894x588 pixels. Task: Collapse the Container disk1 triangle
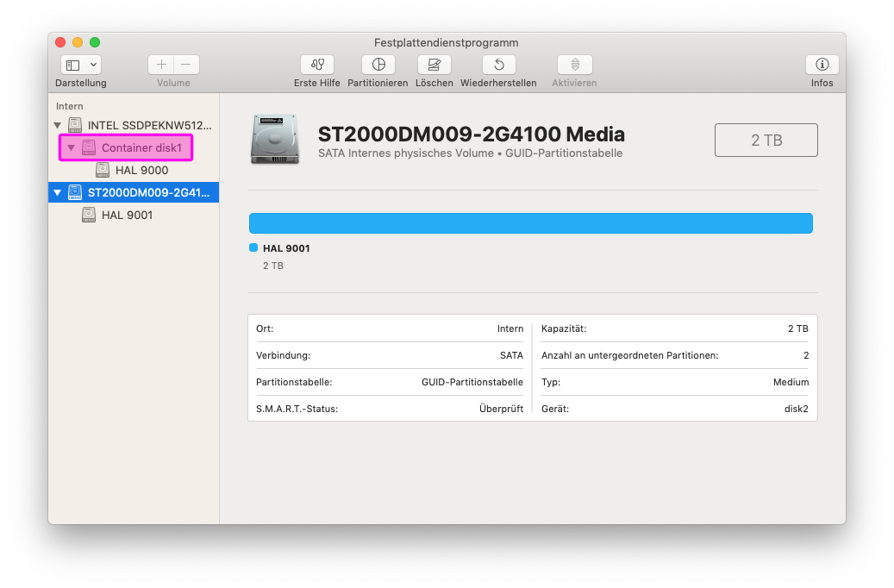pos(71,147)
